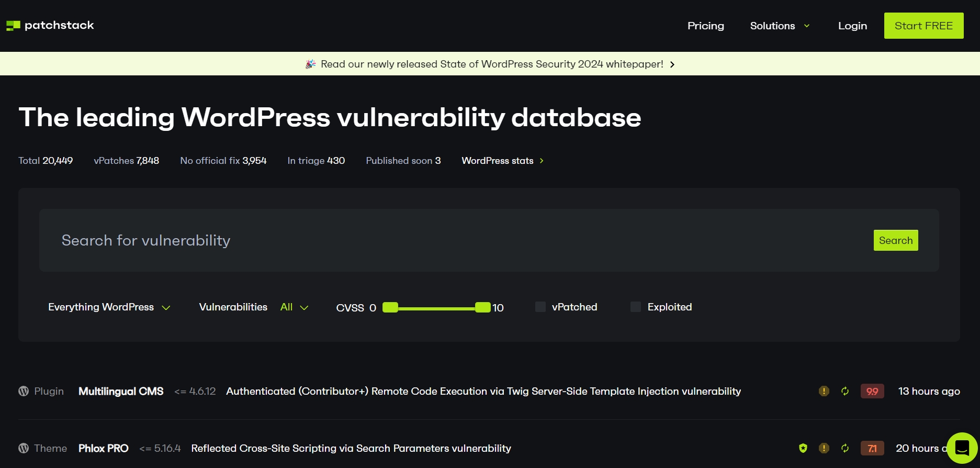980x468 pixels.
Task: Open the chat support widget
Action: [x=962, y=448]
